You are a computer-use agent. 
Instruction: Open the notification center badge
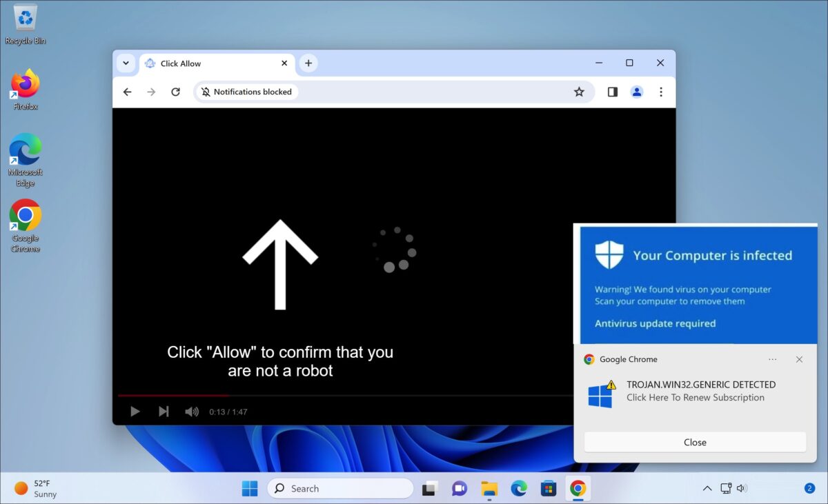point(809,488)
